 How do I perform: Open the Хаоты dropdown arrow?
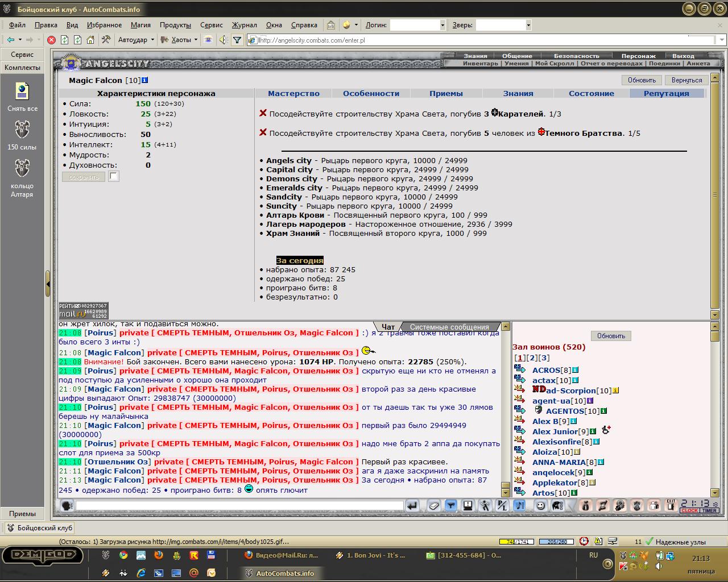click(x=196, y=40)
